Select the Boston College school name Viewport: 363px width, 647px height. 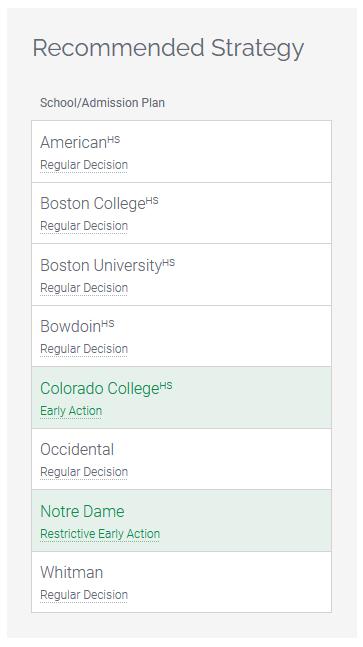click(93, 204)
